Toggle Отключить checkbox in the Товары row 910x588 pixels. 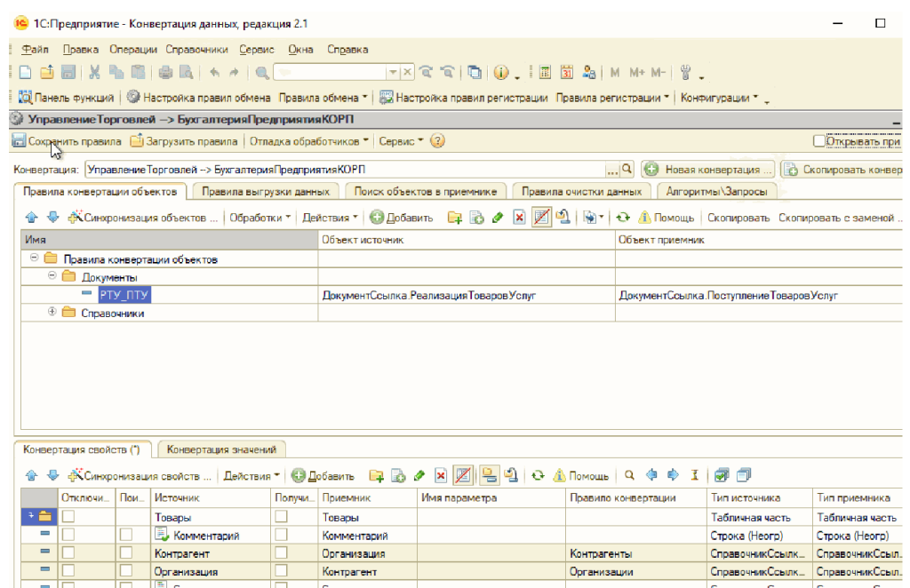tap(68, 517)
